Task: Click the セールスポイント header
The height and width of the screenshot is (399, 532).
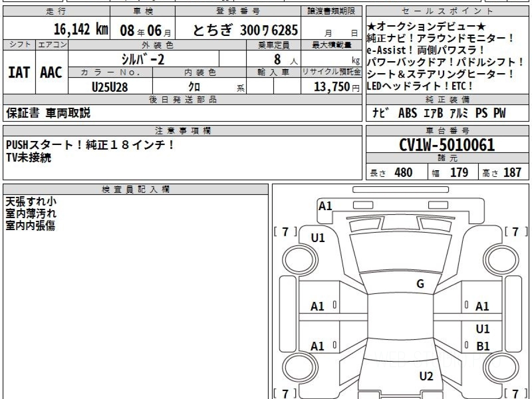Action: pos(447,12)
